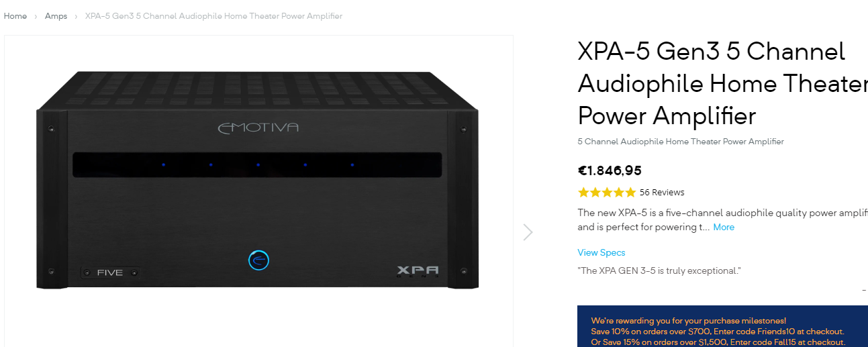Click the fifth yellow rating star
The height and width of the screenshot is (347, 868).
coord(630,193)
